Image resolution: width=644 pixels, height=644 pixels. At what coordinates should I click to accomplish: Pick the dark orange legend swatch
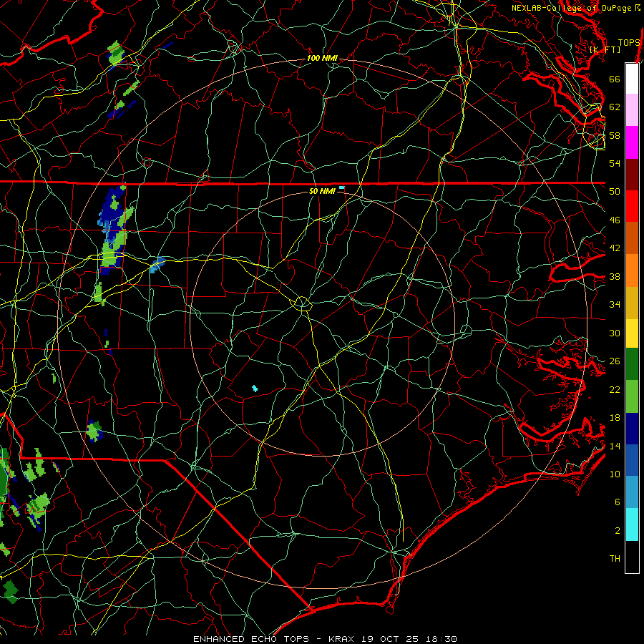coord(632,238)
